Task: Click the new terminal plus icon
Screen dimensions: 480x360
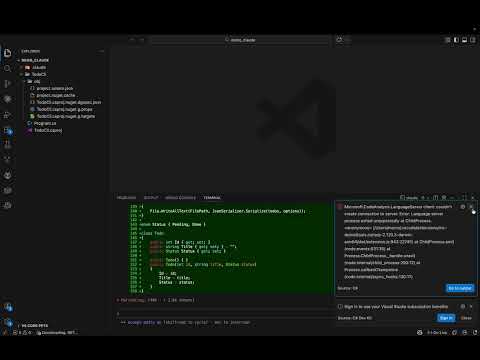Action: (423, 198)
